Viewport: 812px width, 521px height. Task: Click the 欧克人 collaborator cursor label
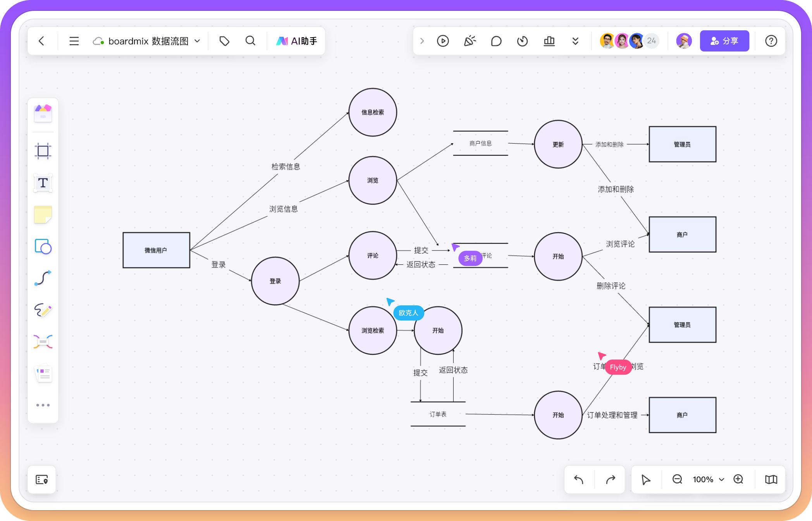408,313
